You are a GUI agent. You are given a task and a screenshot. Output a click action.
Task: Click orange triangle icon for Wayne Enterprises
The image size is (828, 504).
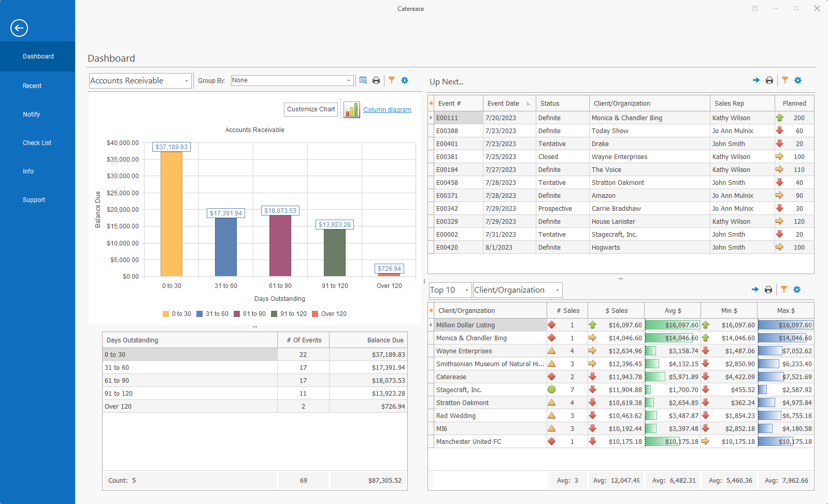(552, 351)
